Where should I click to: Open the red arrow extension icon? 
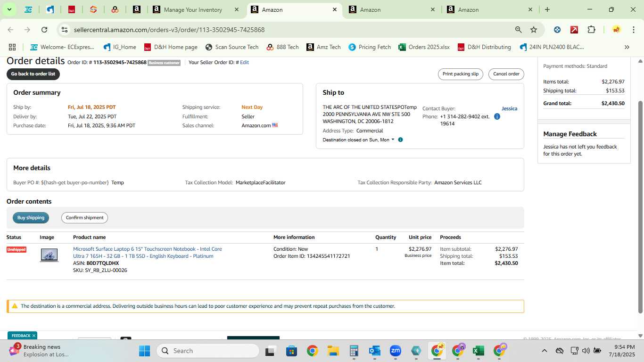coord(574,30)
